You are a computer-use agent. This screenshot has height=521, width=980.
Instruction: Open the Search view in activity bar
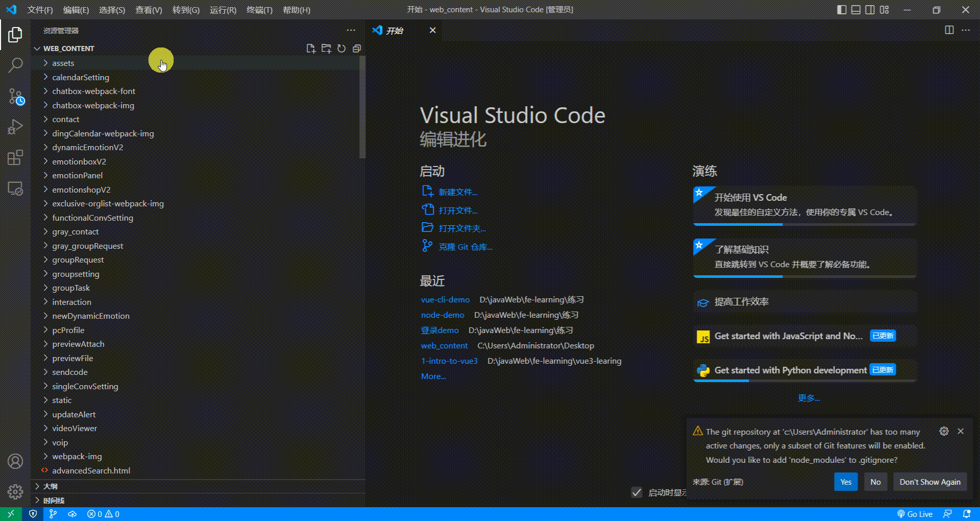click(x=15, y=65)
